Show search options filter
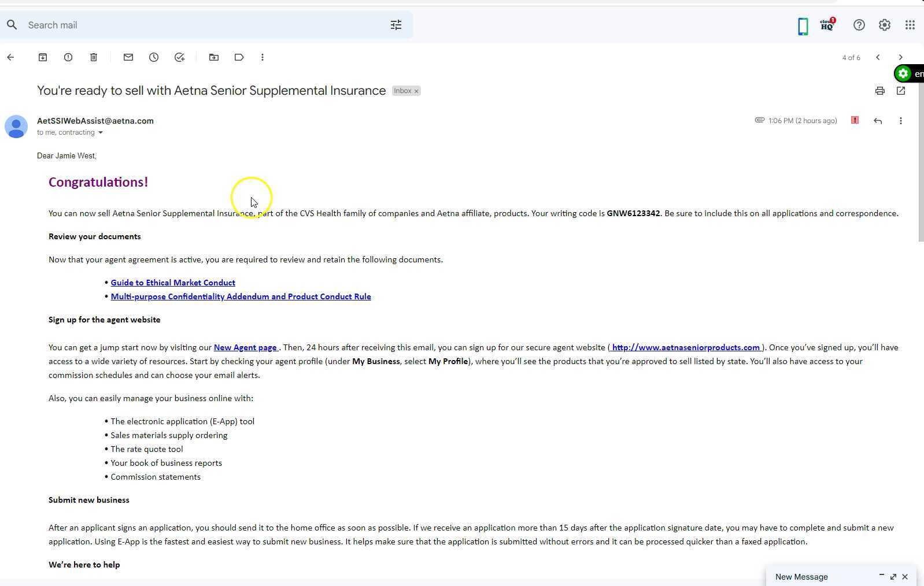The image size is (924, 586). point(396,25)
